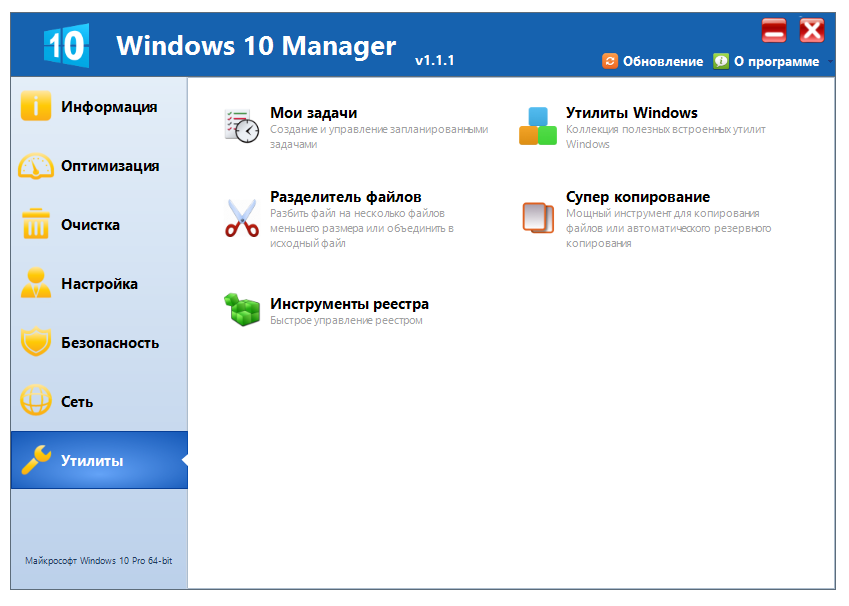This screenshot has width=849, height=606.
Task: Switch to the Безопасность tab
Action: tap(99, 343)
